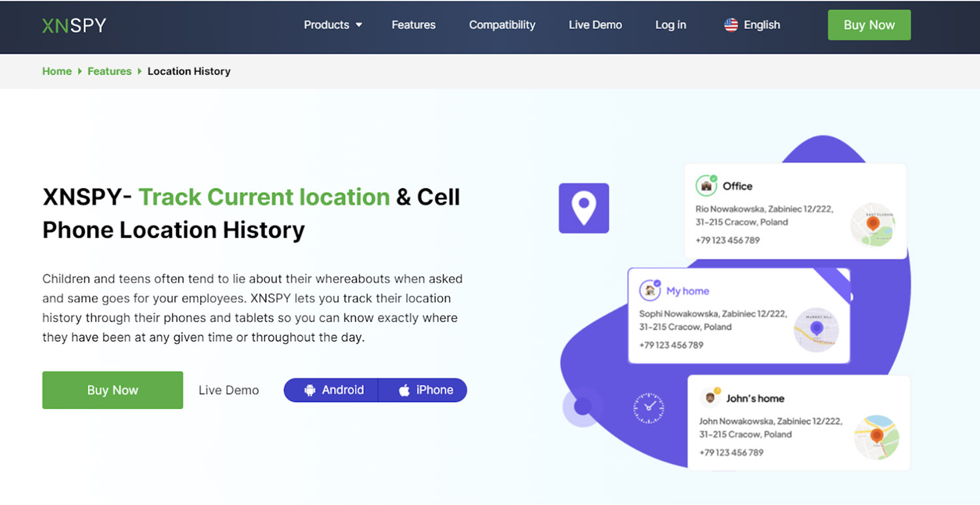Click the Apple logo icon
The image size is (980, 505).
coord(404,390)
